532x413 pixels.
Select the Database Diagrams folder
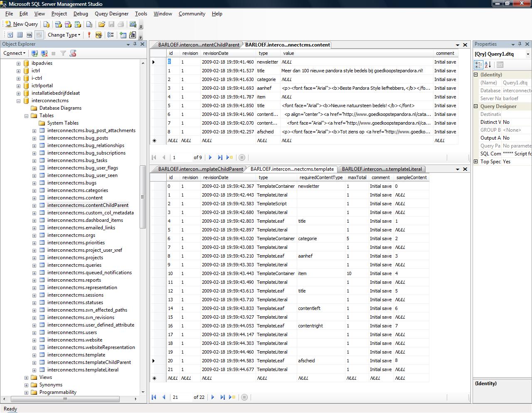pos(60,108)
